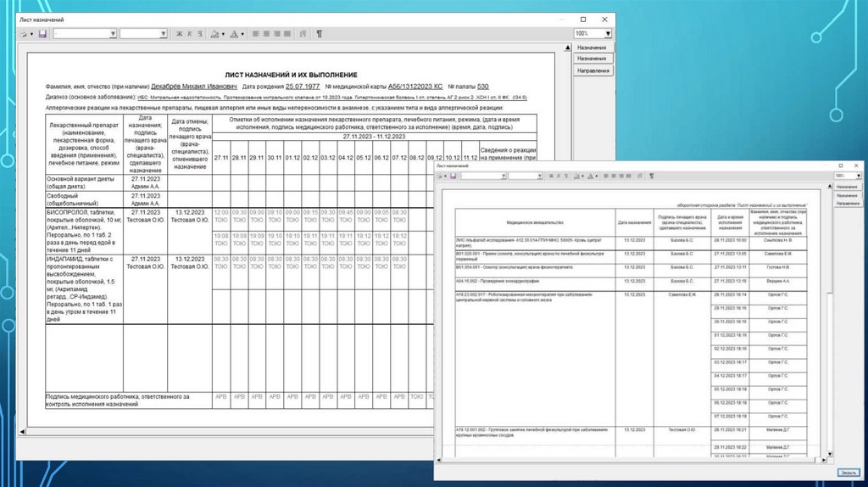Toggle italic (К) in the large window
Viewport: 868px width, 487px height.
(189, 34)
